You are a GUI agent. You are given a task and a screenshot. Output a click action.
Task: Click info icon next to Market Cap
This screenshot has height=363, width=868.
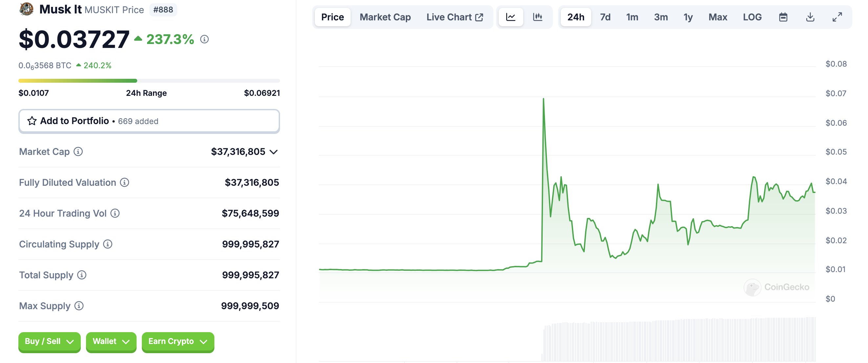pos(78,152)
